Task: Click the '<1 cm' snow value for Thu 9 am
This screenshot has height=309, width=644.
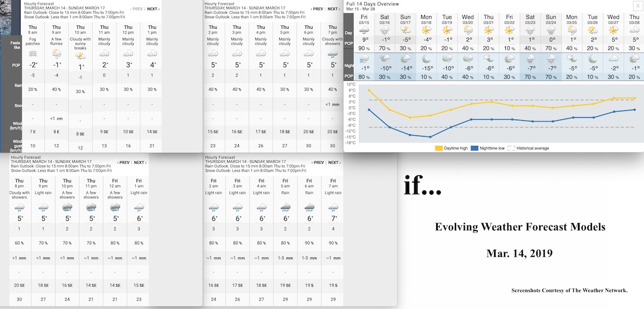Action: click(x=57, y=119)
